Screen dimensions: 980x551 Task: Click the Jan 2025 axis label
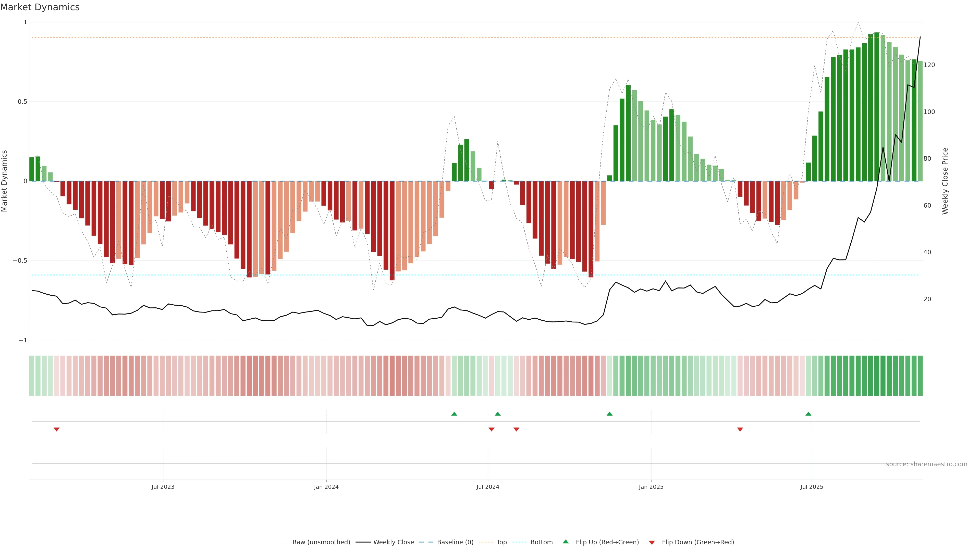(x=651, y=487)
